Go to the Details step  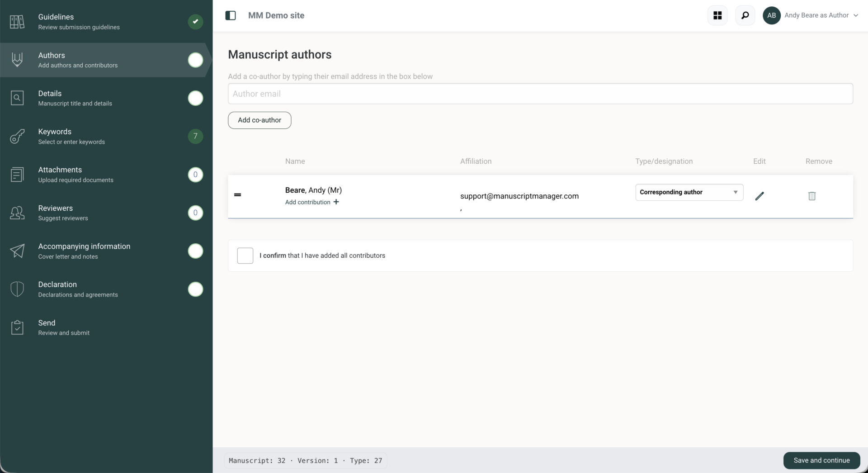pos(106,98)
